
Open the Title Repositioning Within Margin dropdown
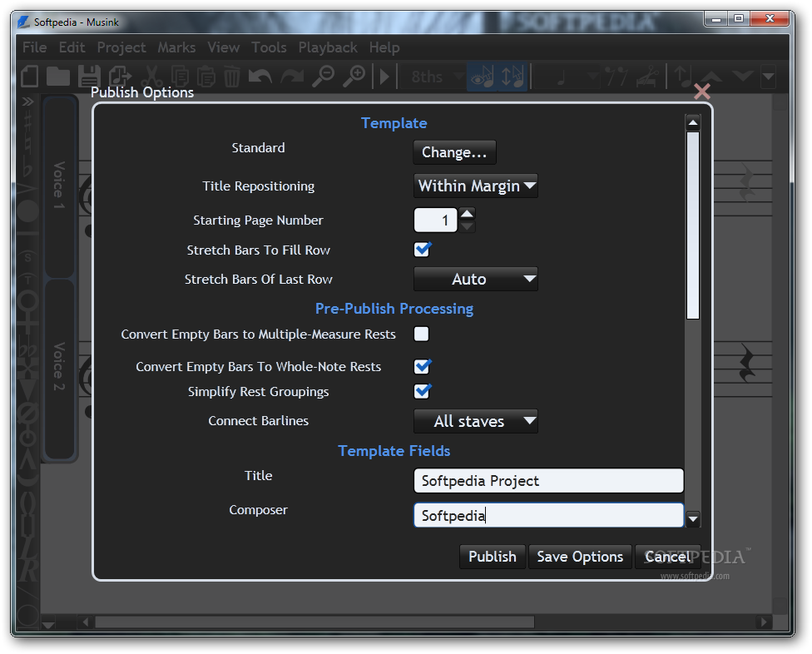coord(475,186)
